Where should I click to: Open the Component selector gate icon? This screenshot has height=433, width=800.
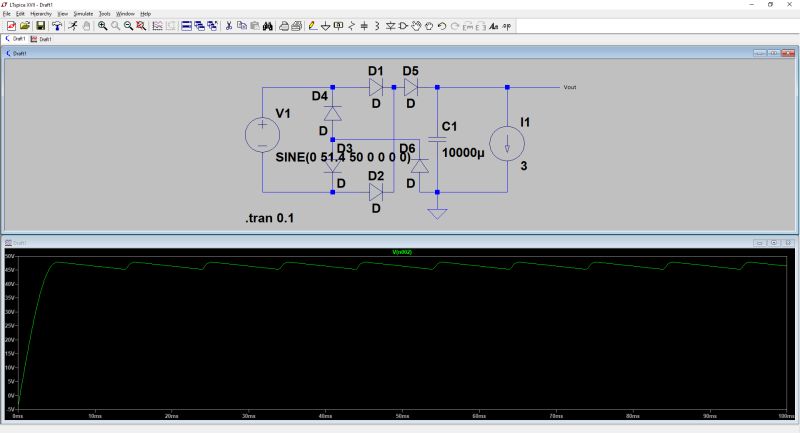[x=403, y=26]
